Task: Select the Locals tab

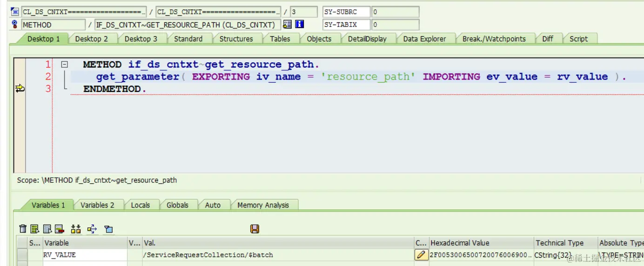Action: [x=140, y=205]
